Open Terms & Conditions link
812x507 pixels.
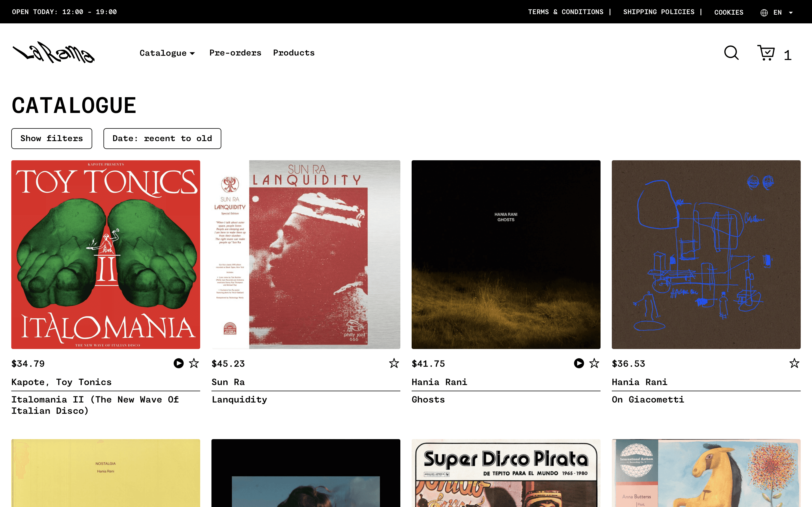[x=565, y=12]
